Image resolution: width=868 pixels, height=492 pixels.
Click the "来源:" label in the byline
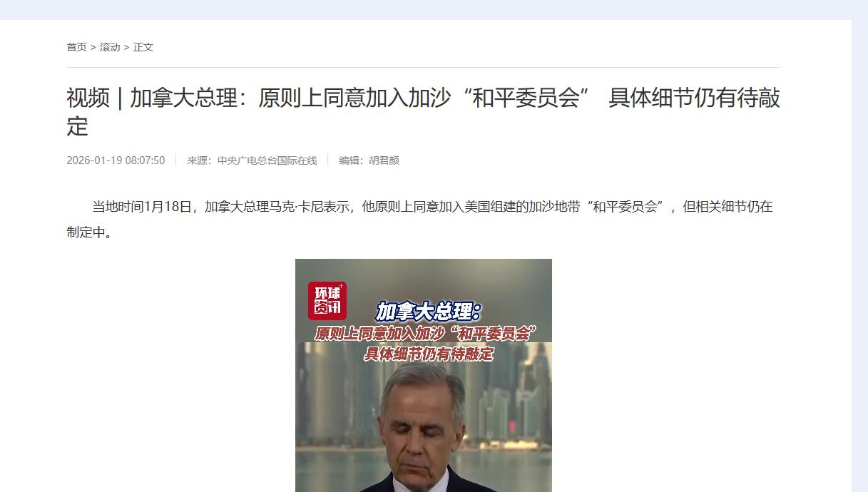tap(202, 160)
